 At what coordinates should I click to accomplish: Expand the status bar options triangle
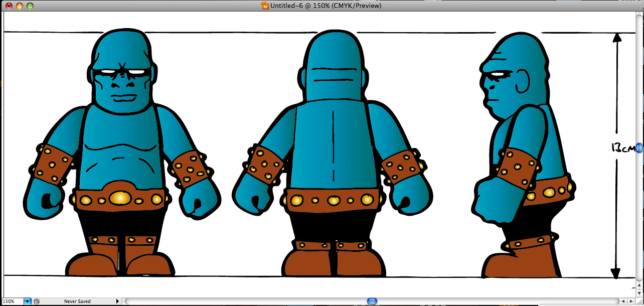coord(117,301)
